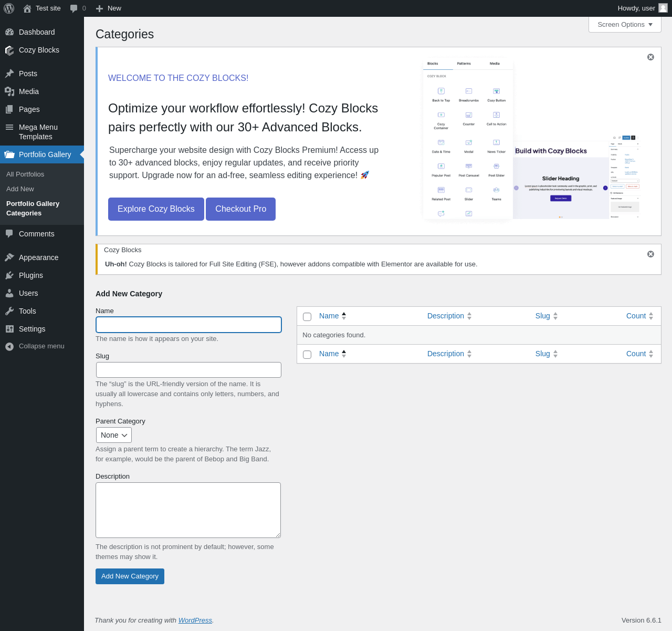Click the Mega Menu Templates hamburger icon
Screen dimensions: 672x631
[9, 127]
